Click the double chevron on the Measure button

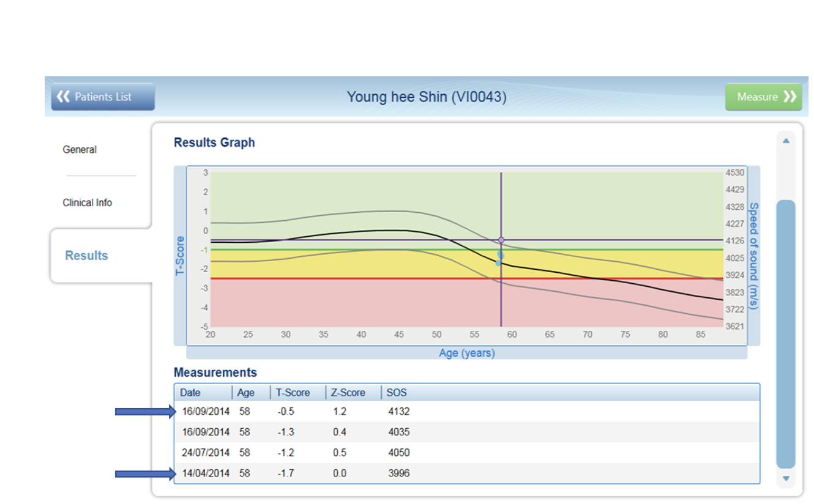click(790, 97)
